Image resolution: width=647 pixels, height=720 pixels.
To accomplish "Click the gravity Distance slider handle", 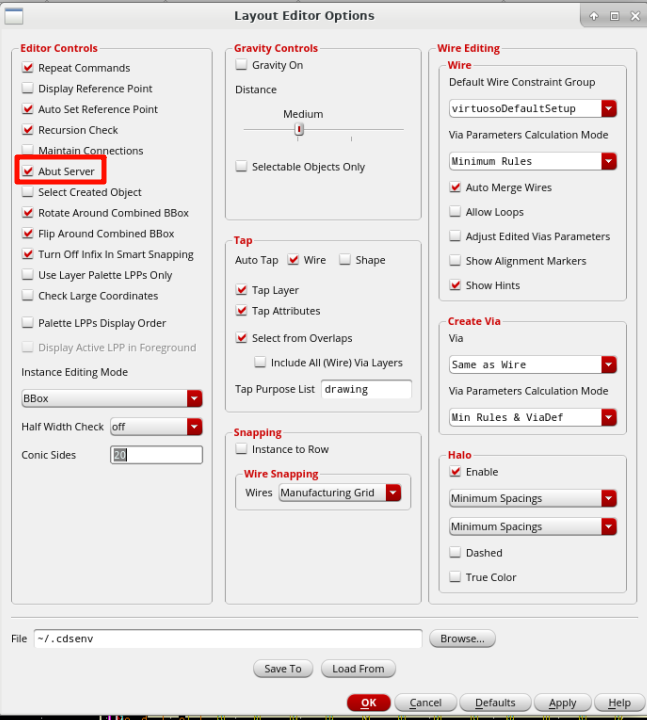I will (x=299, y=129).
